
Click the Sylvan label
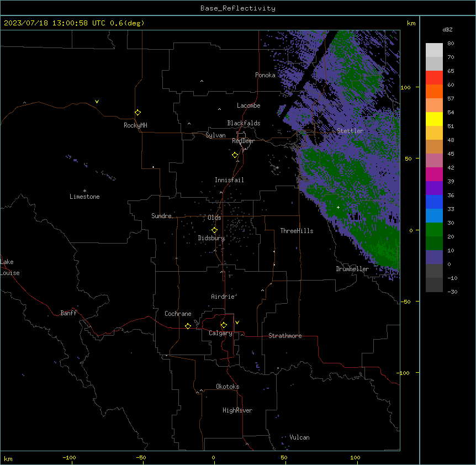[x=215, y=135]
